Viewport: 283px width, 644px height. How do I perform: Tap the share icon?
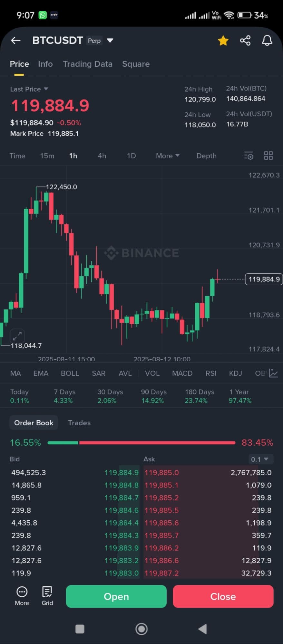pyautogui.click(x=245, y=41)
